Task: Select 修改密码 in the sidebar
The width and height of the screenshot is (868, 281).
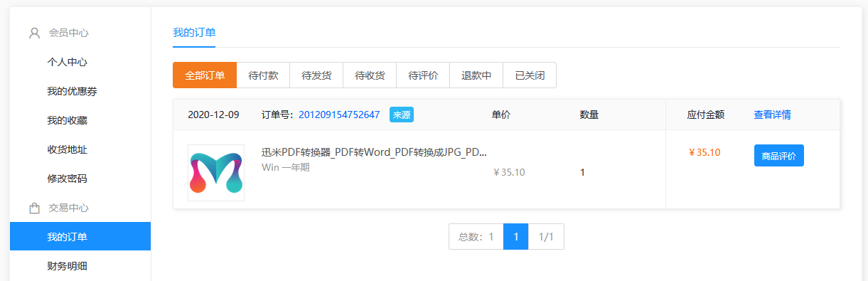Action: [67, 179]
